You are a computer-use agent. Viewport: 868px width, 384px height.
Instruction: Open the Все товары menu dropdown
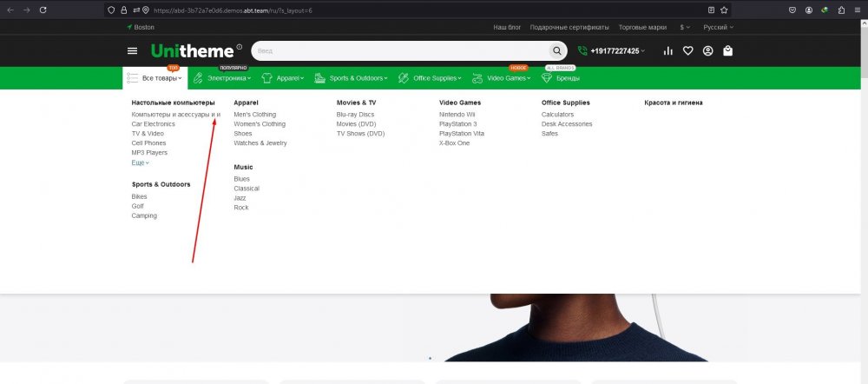tap(155, 78)
